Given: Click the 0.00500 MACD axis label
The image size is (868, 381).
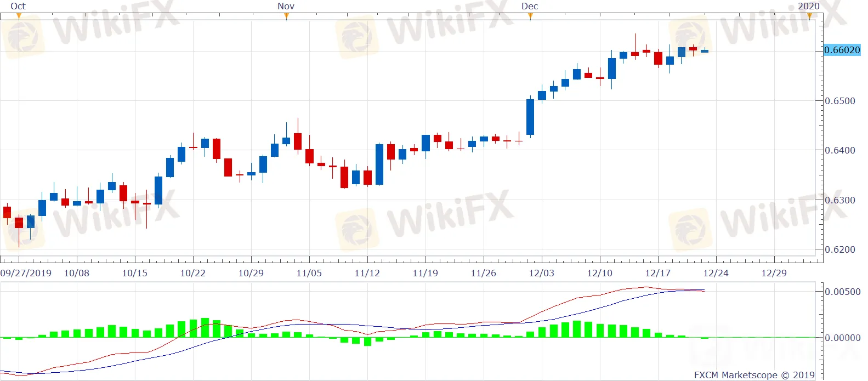Looking at the screenshot, I should [843, 292].
